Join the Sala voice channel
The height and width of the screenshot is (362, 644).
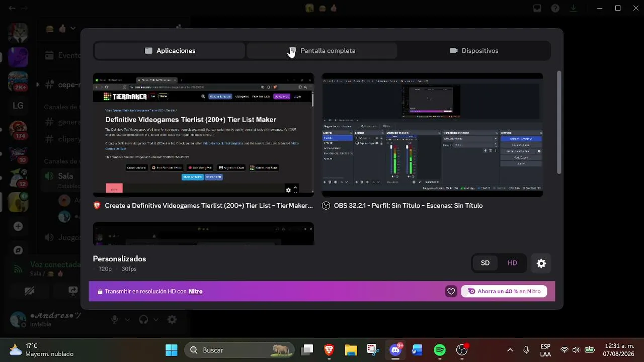(x=62, y=176)
